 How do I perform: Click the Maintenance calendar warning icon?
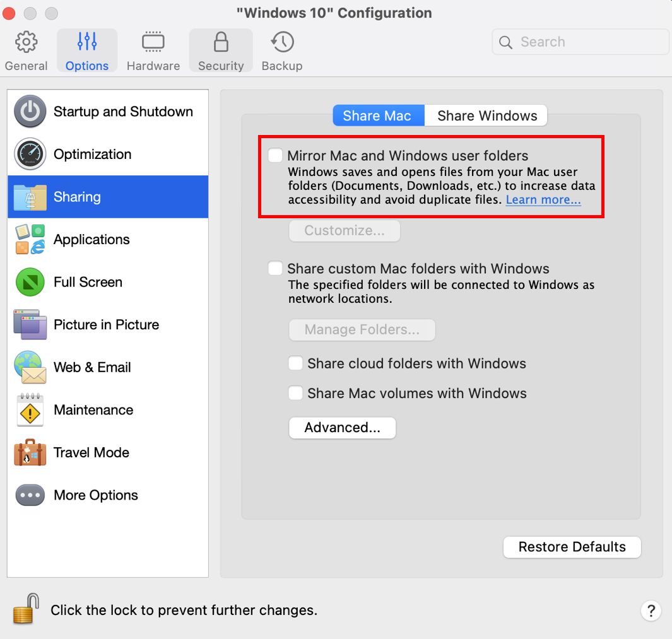tap(30, 410)
